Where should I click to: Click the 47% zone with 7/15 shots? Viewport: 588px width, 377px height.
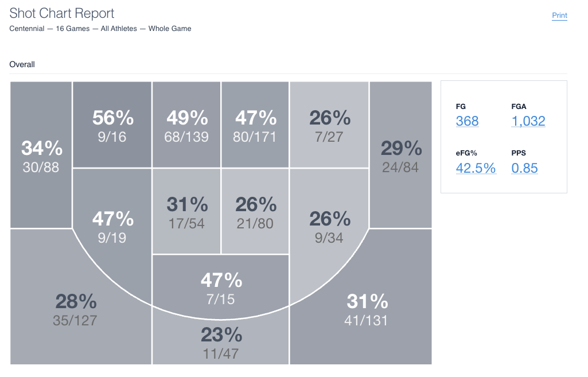point(221,287)
